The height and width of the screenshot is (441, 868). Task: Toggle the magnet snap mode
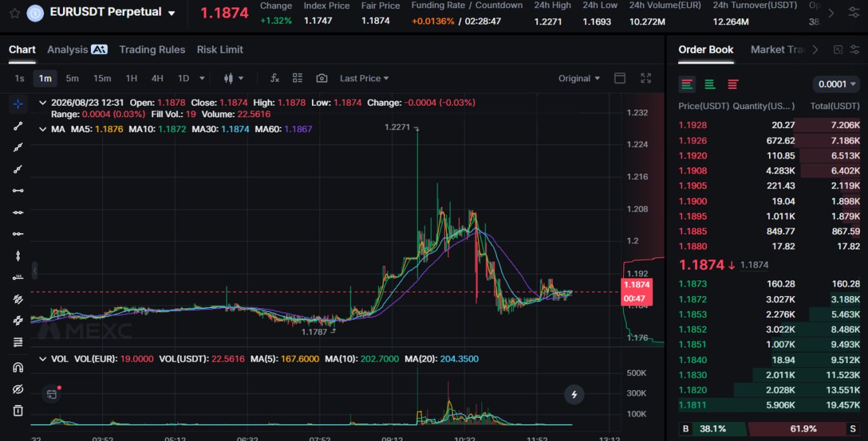tap(18, 367)
